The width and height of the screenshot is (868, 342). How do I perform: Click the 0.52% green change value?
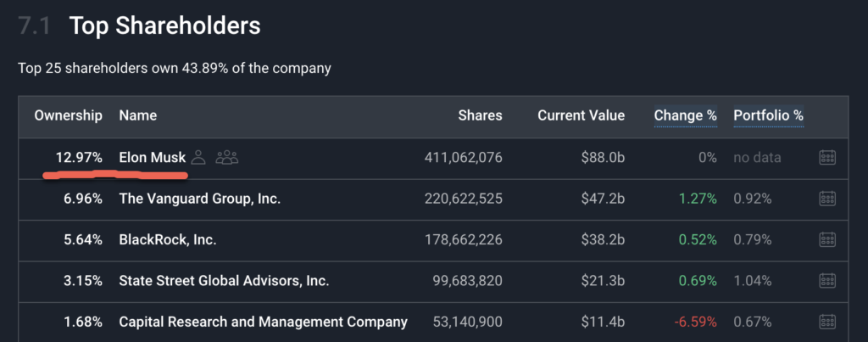pos(697,240)
